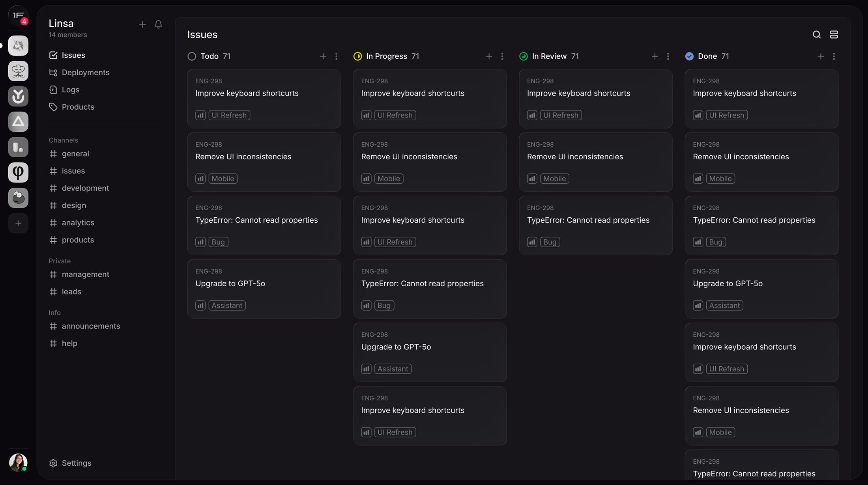Switch to the Y-shaped logo workspace
Screen dimensions: 868x485
18,97
